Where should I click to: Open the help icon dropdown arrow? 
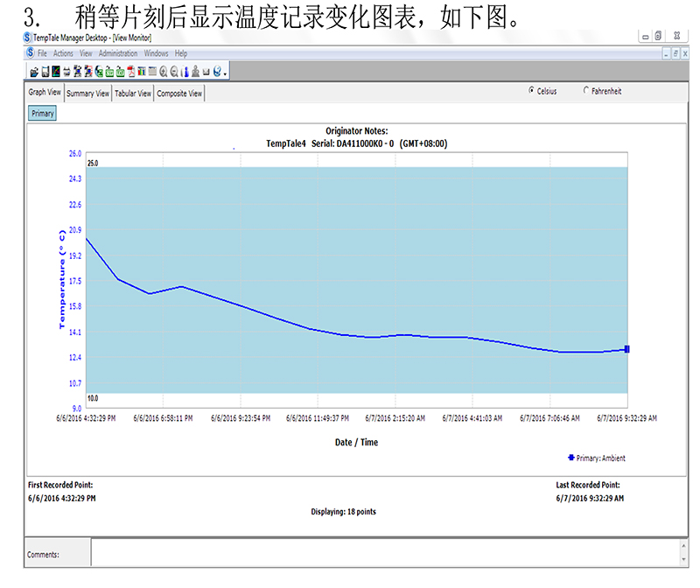pyautogui.click(x=226, y=73)
